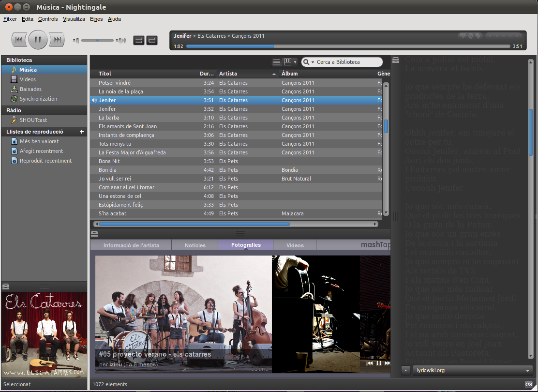Switch to filter pane view layout

pos(287,62)
